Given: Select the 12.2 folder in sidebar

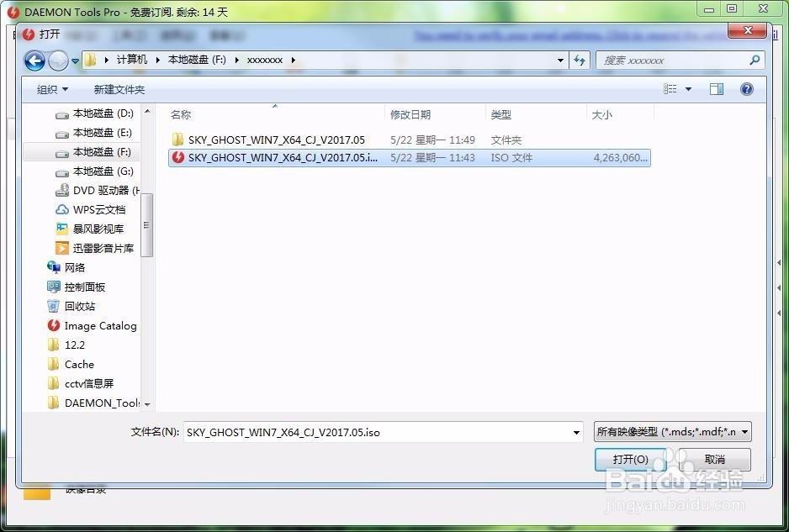Looking at the screenshot, I should point(66,345).
